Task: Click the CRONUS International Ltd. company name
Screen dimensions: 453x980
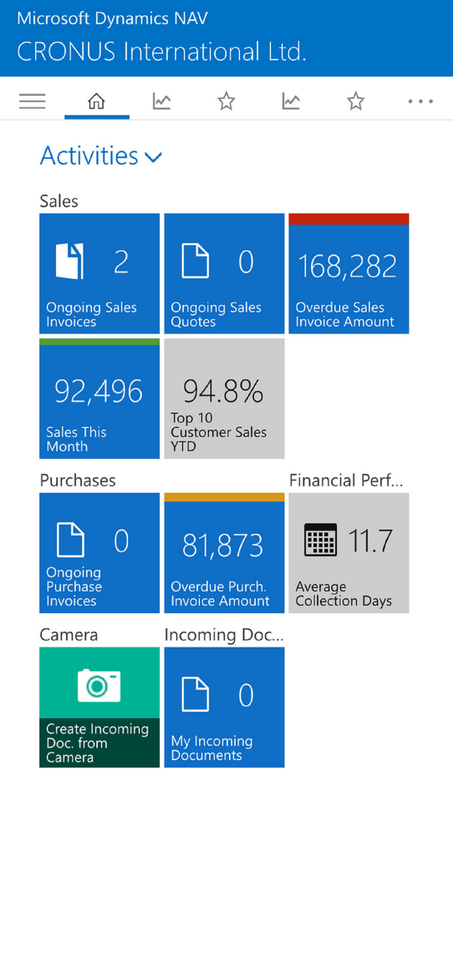Action: click(x=162, y=51)
